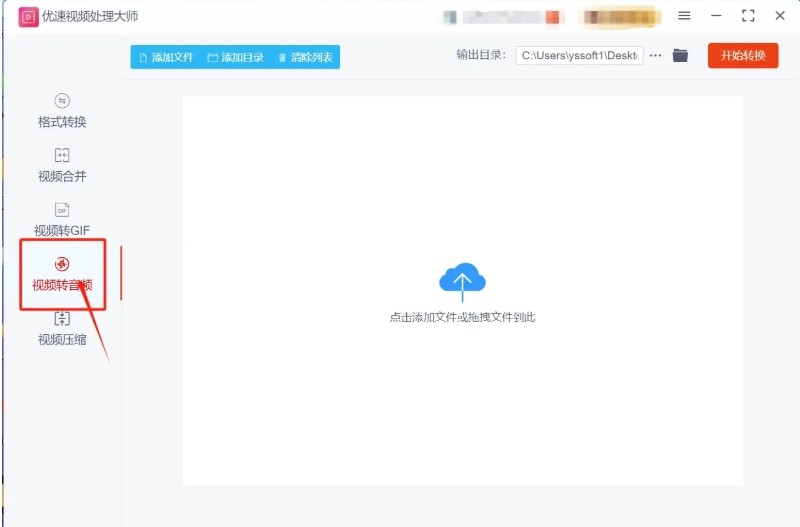
Task: Open the 视频合并 video merge tool
Action: pos(62,165)
